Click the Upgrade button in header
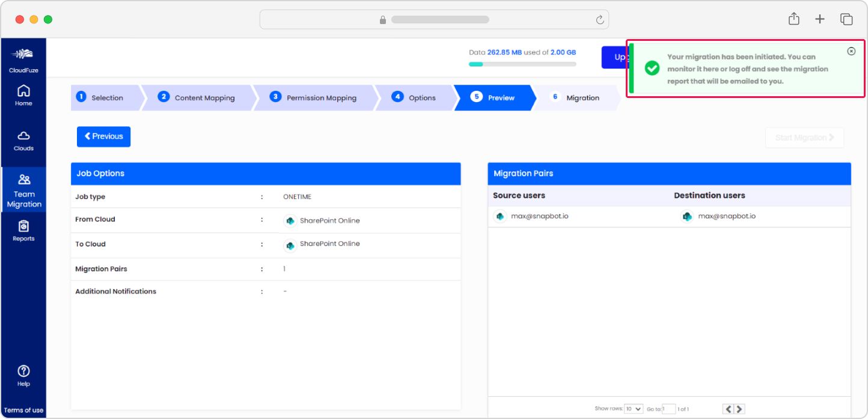 pos(614,57)
